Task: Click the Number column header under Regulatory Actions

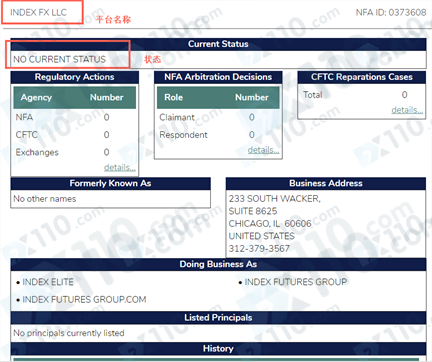Action: click(x=106, y=97)
